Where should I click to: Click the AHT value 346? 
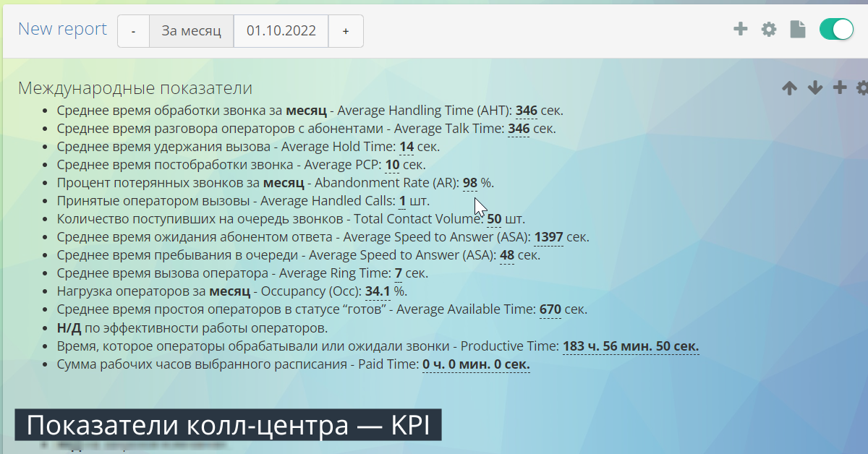click(526, 111)
